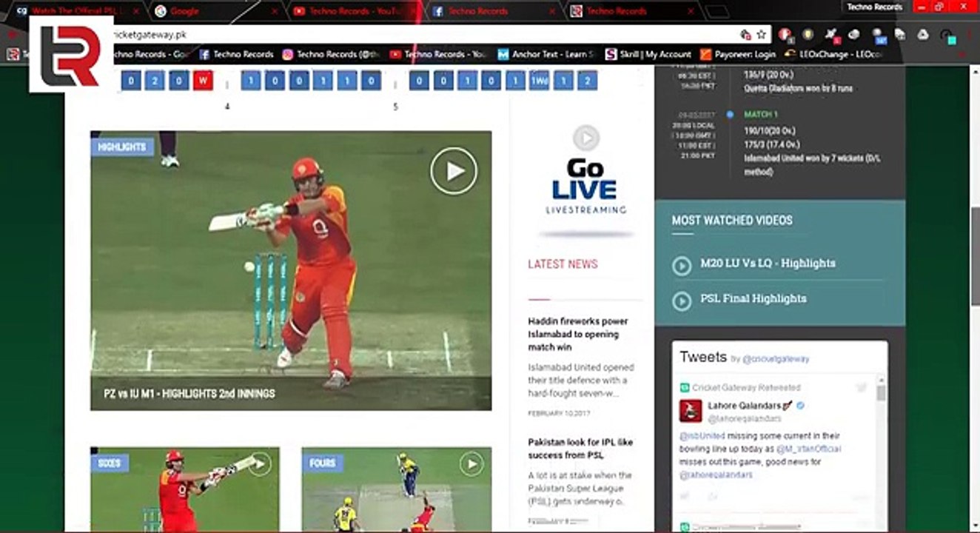Open Facebook Techno Records bookmark
Screen dimensions: 980x533
[x=236, y=54]
